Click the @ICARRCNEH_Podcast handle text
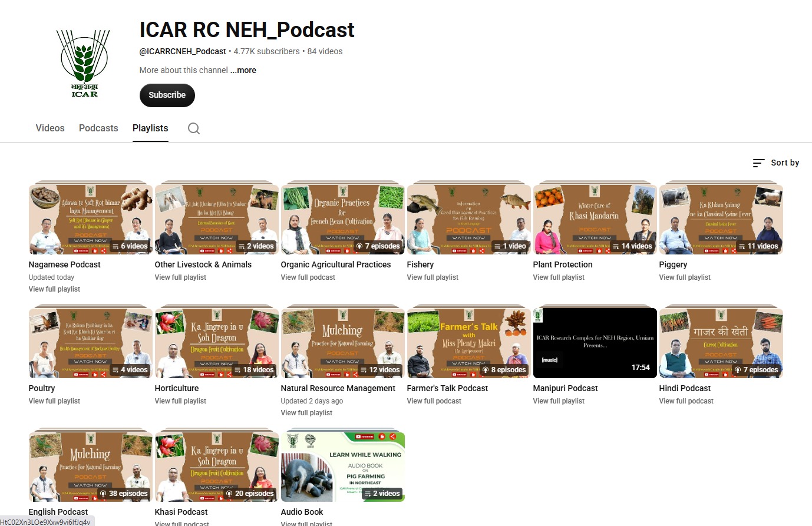Screen dimensions: 812x526 coord(183,51)
